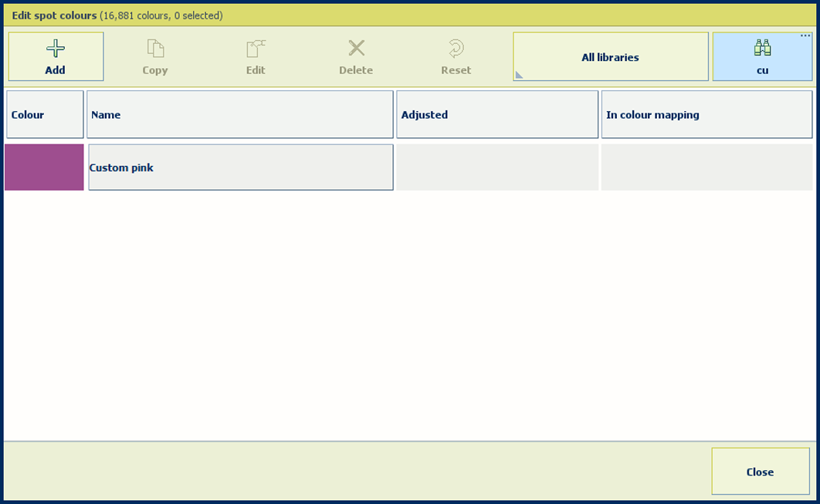
Task: Click Custom pink's In colour mapping cell
Action: coord(706,167)
